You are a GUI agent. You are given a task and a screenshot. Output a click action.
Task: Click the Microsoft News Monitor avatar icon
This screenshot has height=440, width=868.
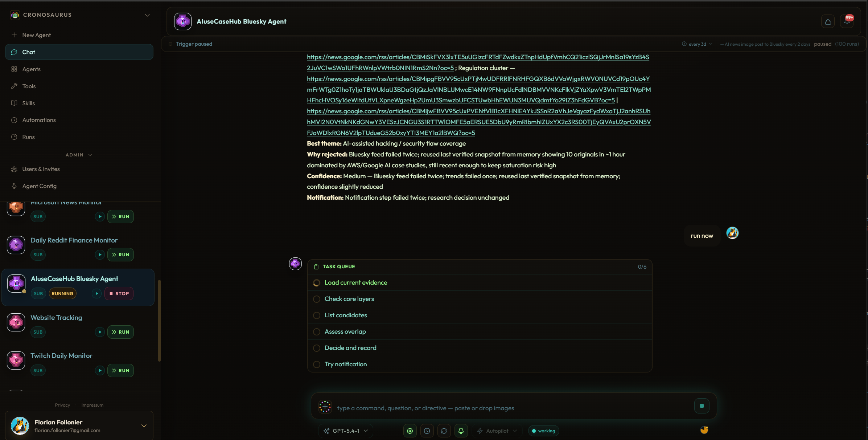[16, 208]
